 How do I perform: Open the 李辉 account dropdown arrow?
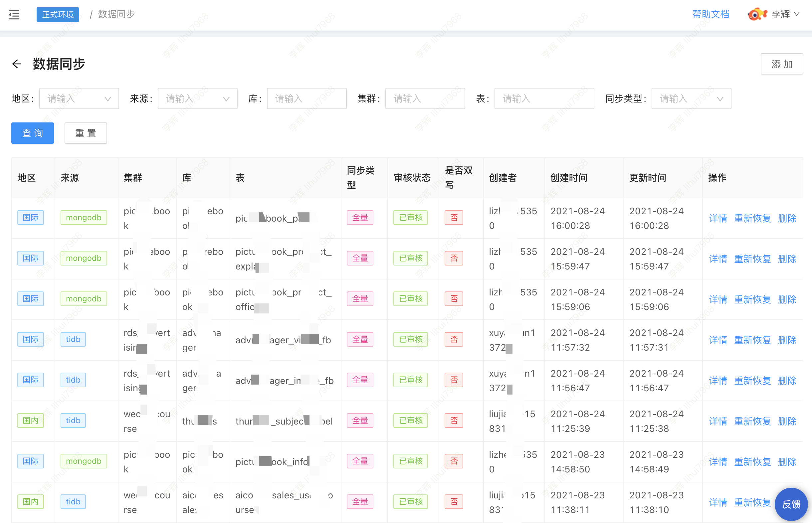click(797, 14)
